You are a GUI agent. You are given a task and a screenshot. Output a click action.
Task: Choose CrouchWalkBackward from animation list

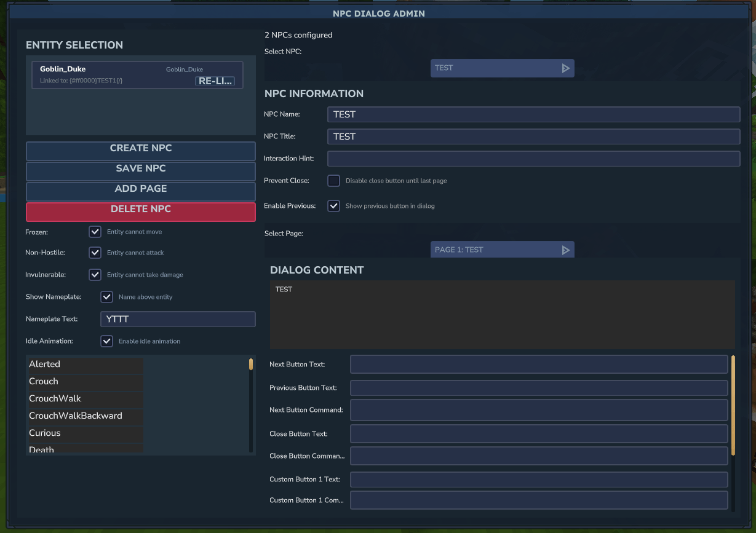point(85,416)
